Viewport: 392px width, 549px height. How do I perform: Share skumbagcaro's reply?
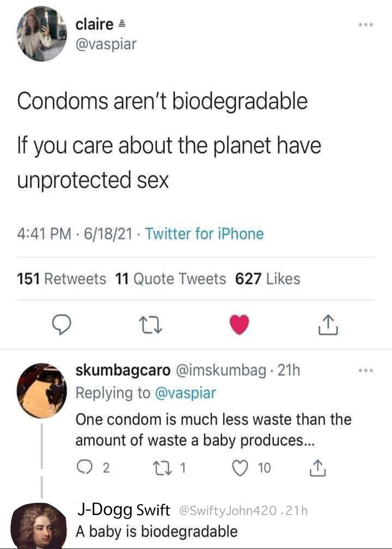(318, 467)
